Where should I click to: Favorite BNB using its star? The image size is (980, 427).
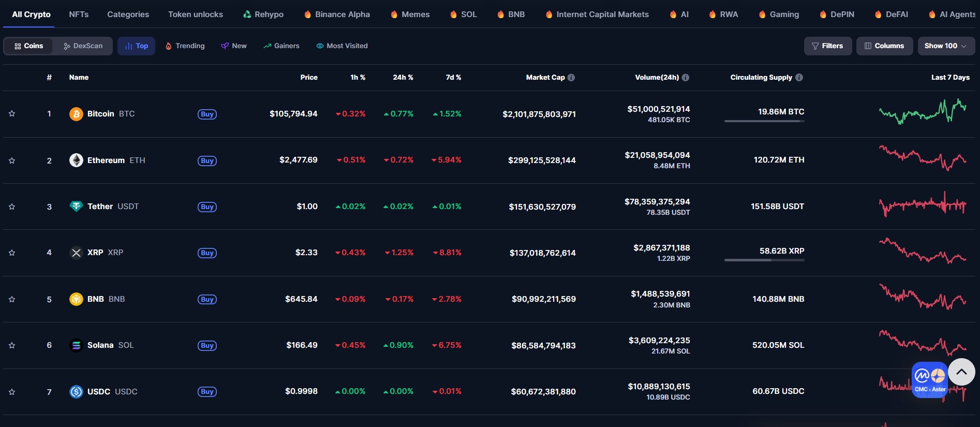point(12,299)
